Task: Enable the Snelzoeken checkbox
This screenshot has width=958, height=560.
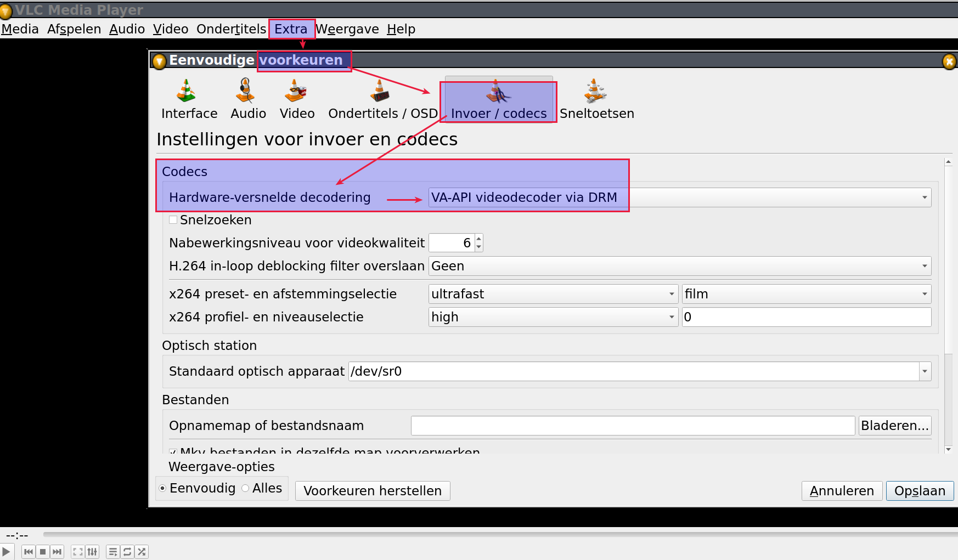Action: tap(173, 220)
